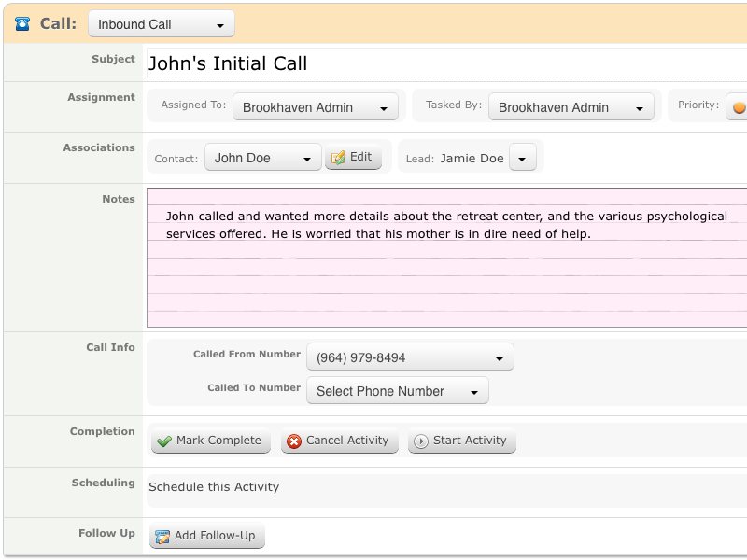Click the Call Info section label
747x560 pixels.
pos(110,347)
